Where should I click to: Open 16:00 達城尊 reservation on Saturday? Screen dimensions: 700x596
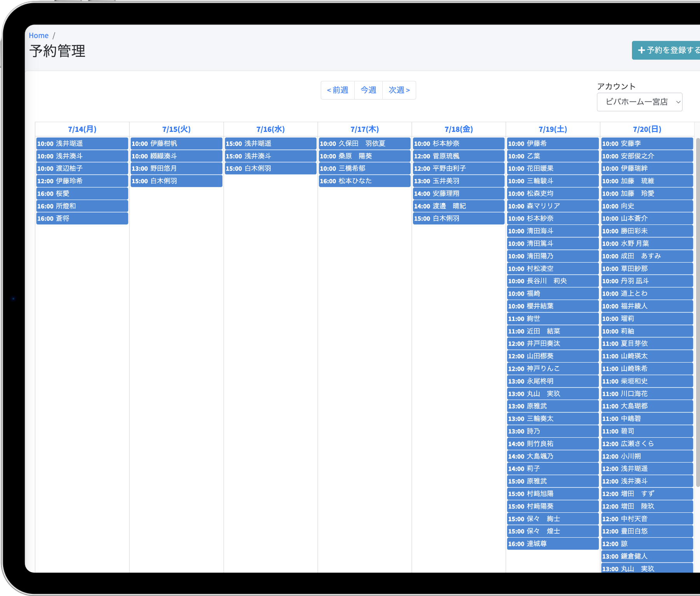(553, 544)
